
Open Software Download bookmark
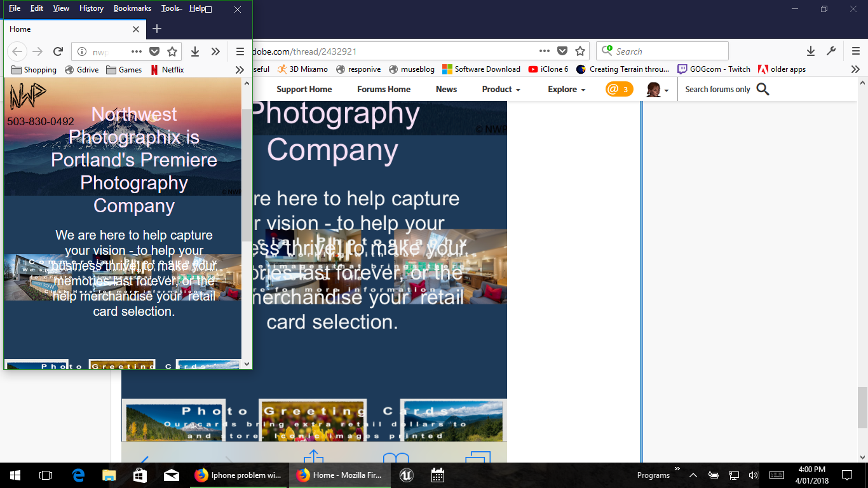pyautogui.click(x=480, y=69)
